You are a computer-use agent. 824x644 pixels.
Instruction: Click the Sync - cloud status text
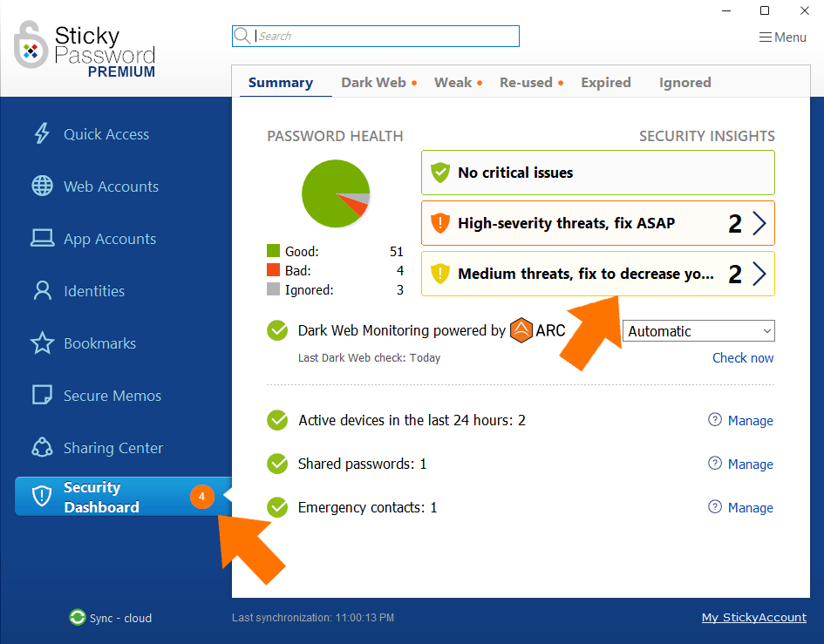(x=120, y=618)
